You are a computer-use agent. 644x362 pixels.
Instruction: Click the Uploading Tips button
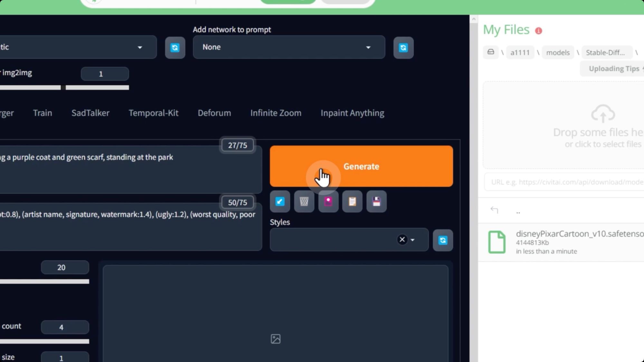tap(613, 69)
